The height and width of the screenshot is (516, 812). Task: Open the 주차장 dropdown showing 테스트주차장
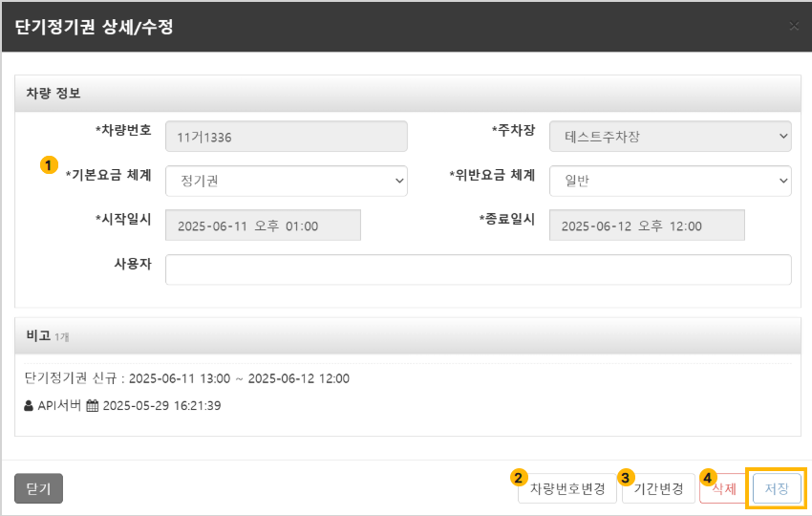(670, 137)
